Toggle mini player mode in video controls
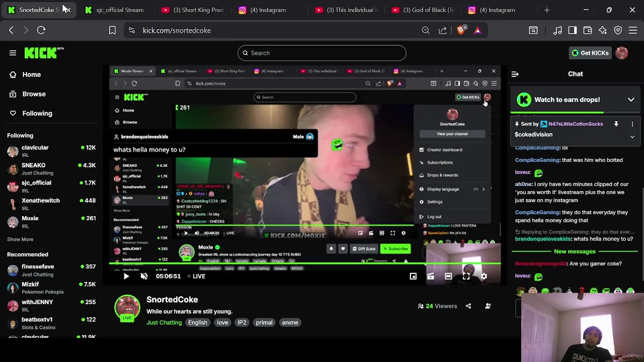Viewport: 644px width, 362px height. coord(413,276)
